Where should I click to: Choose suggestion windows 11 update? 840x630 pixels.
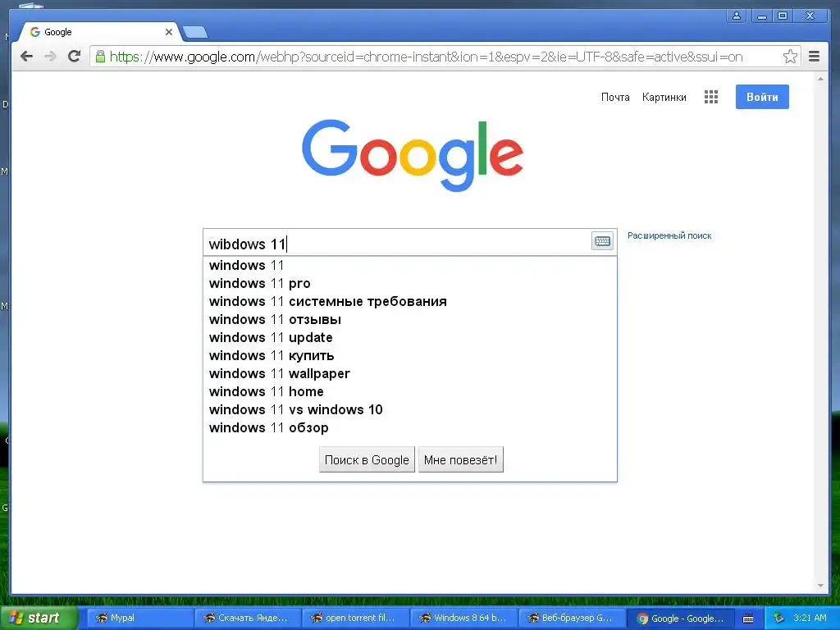tap(410, 337)
